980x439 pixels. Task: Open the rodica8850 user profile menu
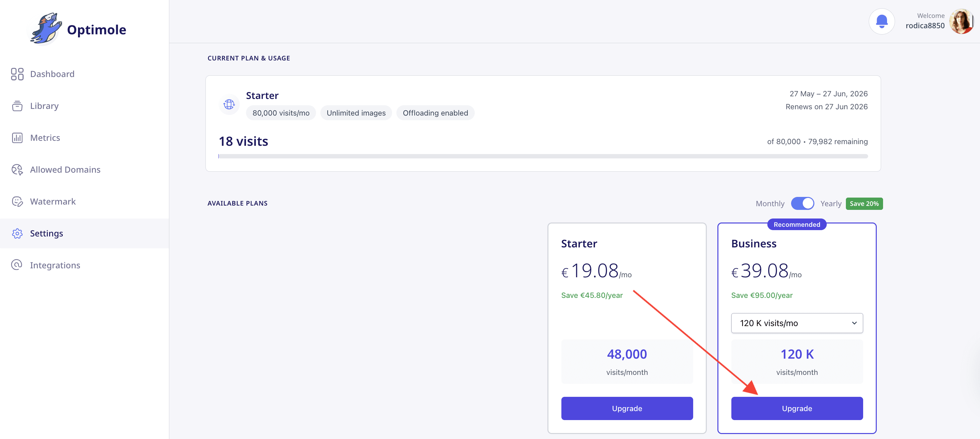point(961,22)
